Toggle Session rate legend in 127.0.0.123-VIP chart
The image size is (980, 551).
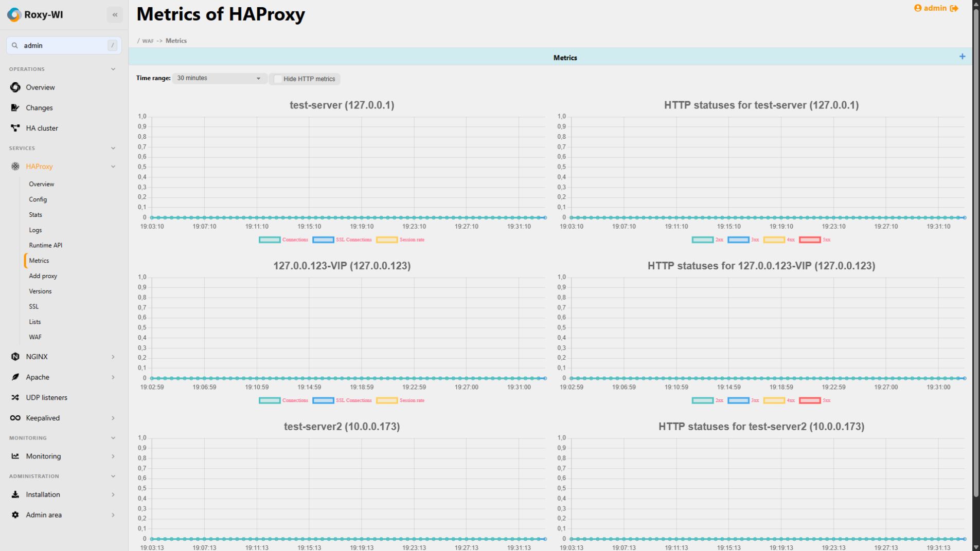point(400,400)
